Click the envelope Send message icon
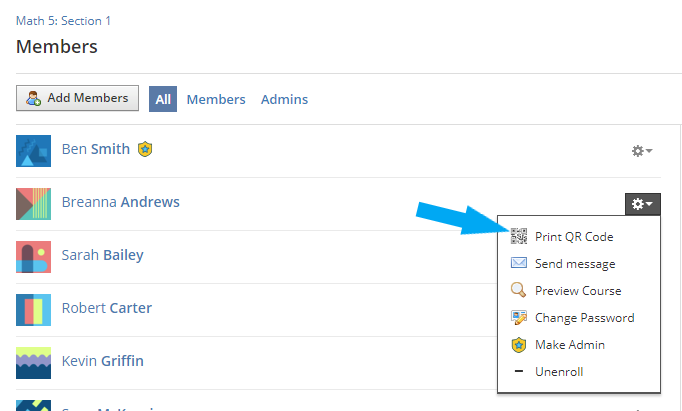The height and width of the screenshot is (411, 682). (518, 264)
